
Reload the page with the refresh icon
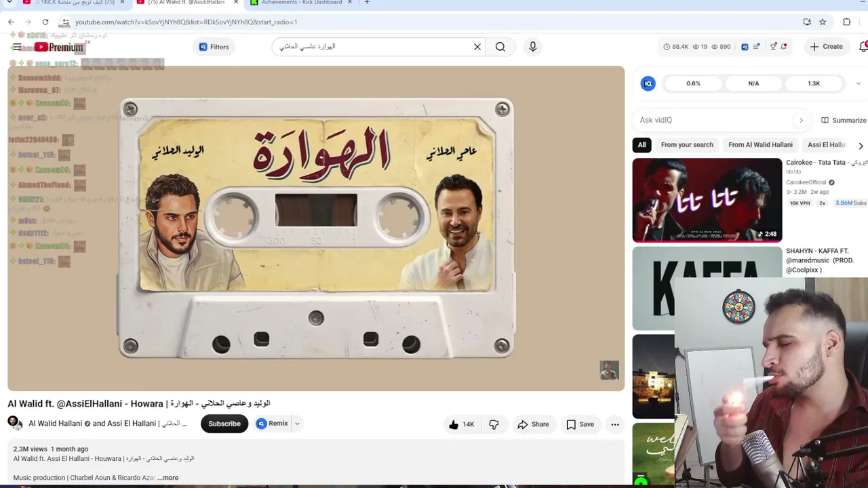[x=45, y=22]
